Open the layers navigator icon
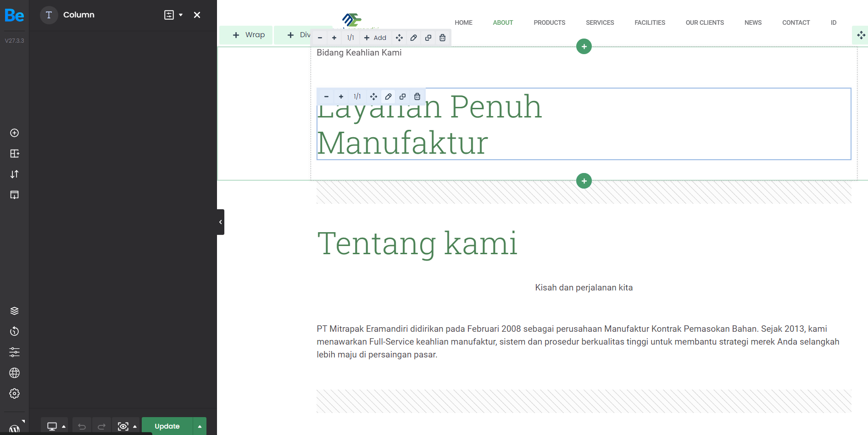This screenshot has height=435, width=868. tap(15, 311)
